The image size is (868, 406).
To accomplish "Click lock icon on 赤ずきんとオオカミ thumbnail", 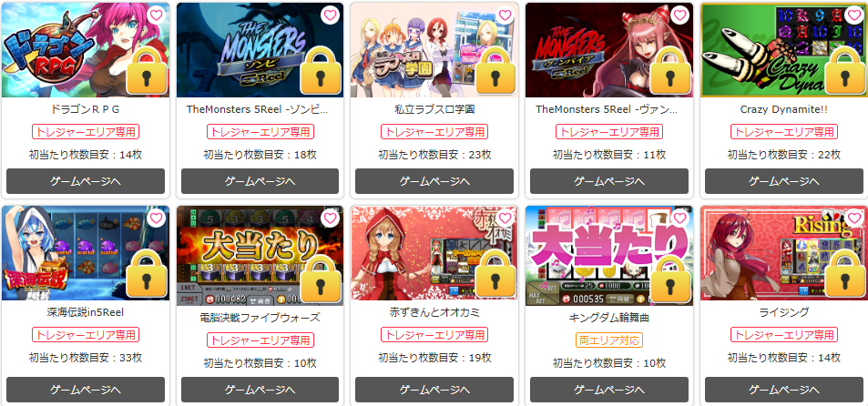I will pos(495,273).
